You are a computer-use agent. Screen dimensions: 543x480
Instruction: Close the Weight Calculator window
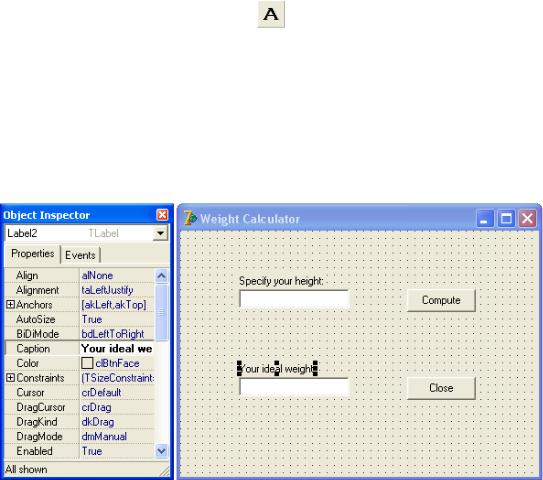tap(527, 219)
